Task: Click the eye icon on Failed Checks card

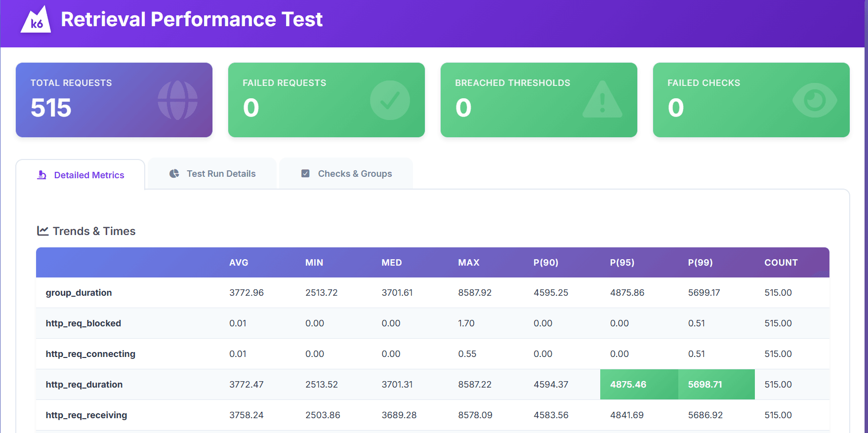Action: [x=815, y=100]
